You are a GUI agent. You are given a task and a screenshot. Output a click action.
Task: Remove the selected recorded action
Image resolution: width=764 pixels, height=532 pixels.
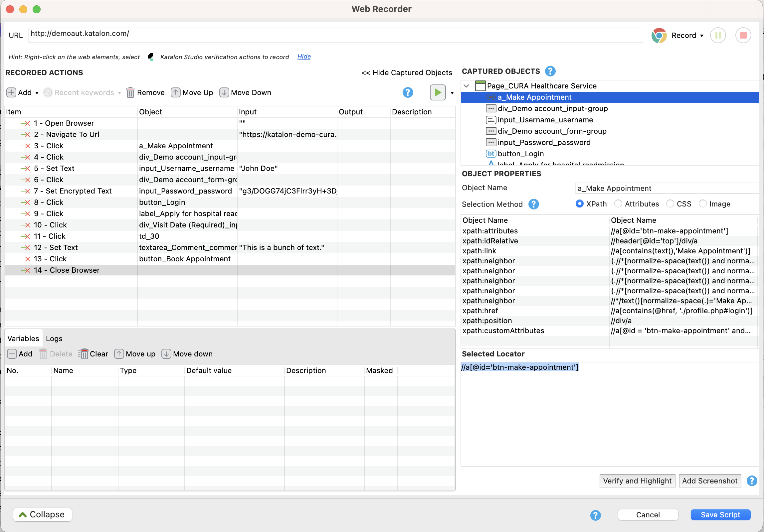point(145,93)
